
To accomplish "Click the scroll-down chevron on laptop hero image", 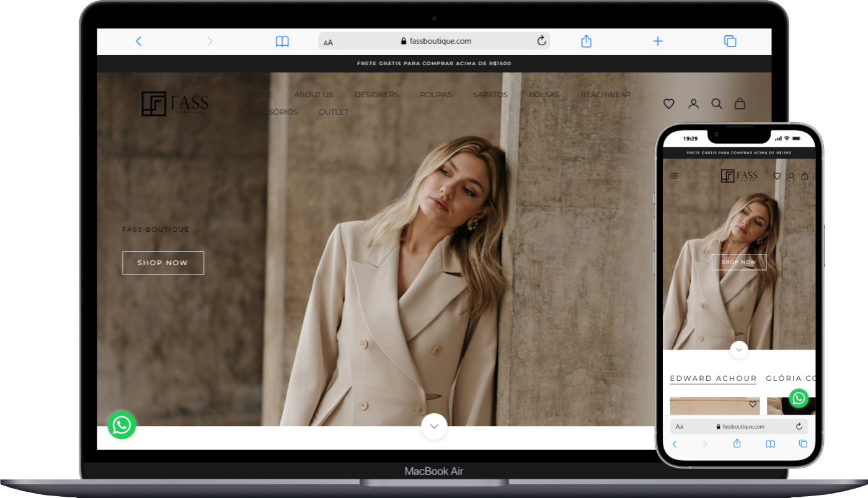I will [x=434, y=426].
